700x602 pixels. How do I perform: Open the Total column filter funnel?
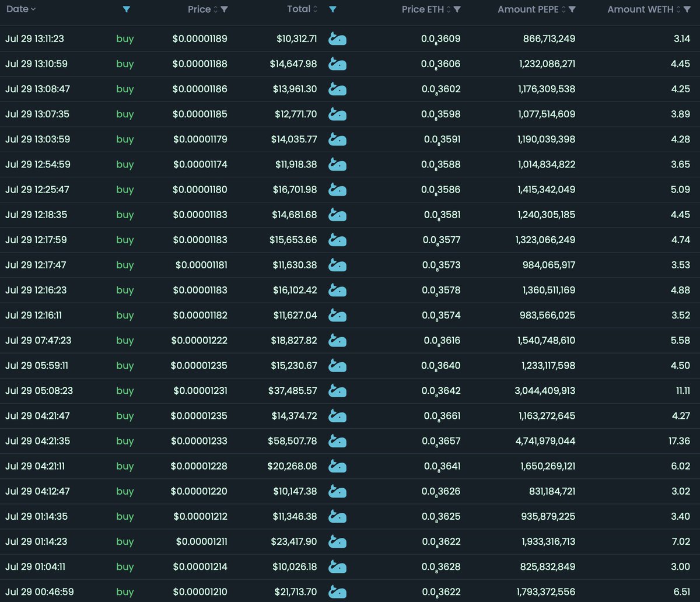[x=332, y=9]
